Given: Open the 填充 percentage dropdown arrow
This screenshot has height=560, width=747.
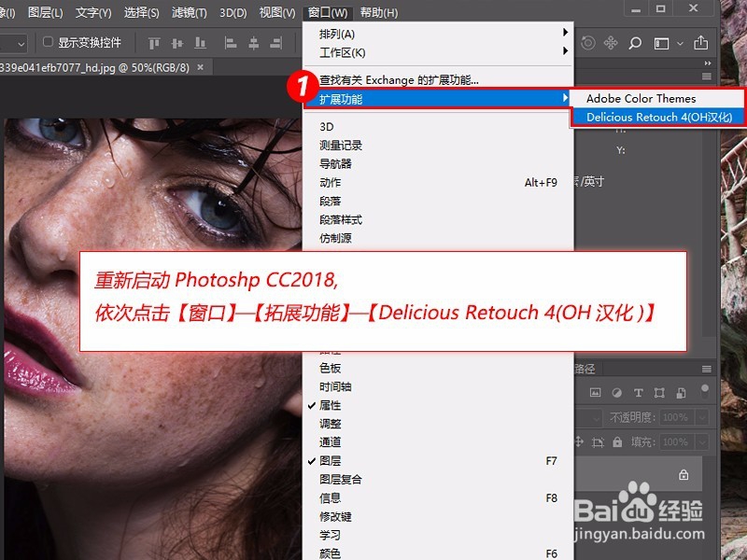Looking at the screenshot, I should pos(702,442).
